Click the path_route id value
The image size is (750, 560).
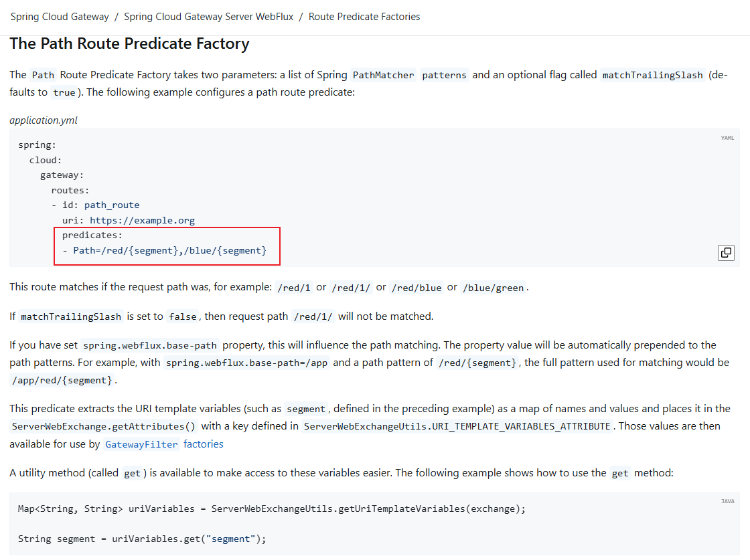[x=112, y=205]
